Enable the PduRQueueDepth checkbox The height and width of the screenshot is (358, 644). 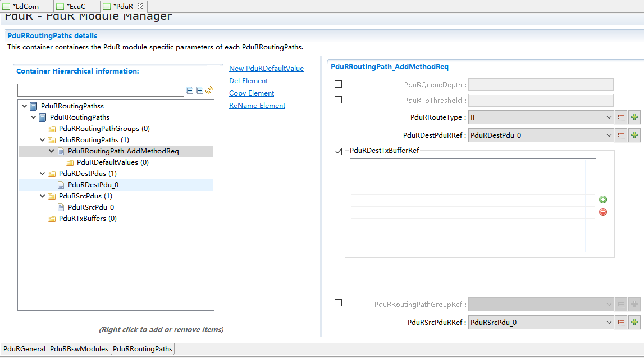tap(338, 84)
